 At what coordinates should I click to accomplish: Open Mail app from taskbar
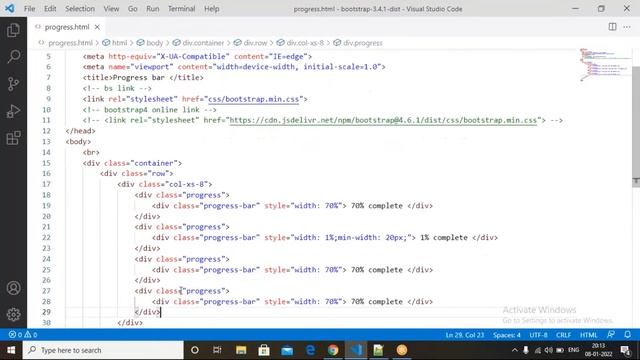287,350
